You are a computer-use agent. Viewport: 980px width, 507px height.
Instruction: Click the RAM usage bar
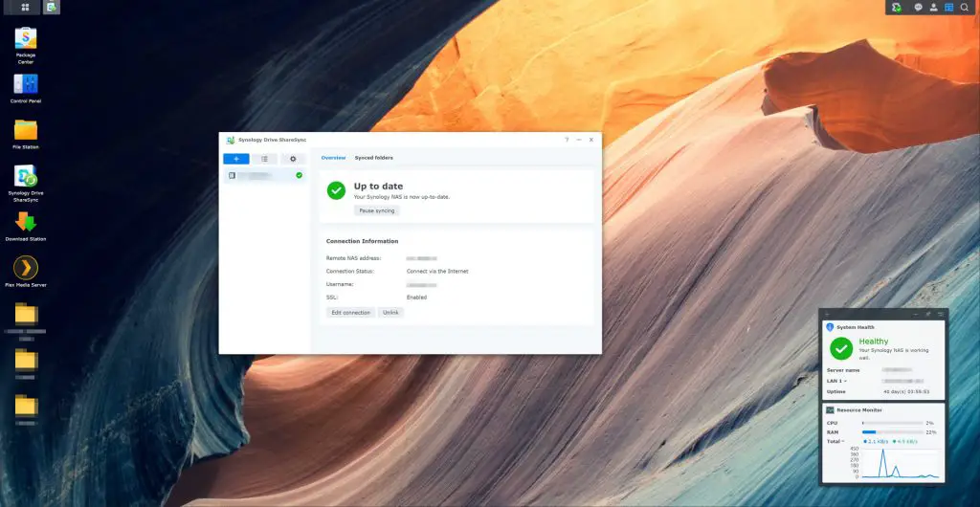[893, 432]
